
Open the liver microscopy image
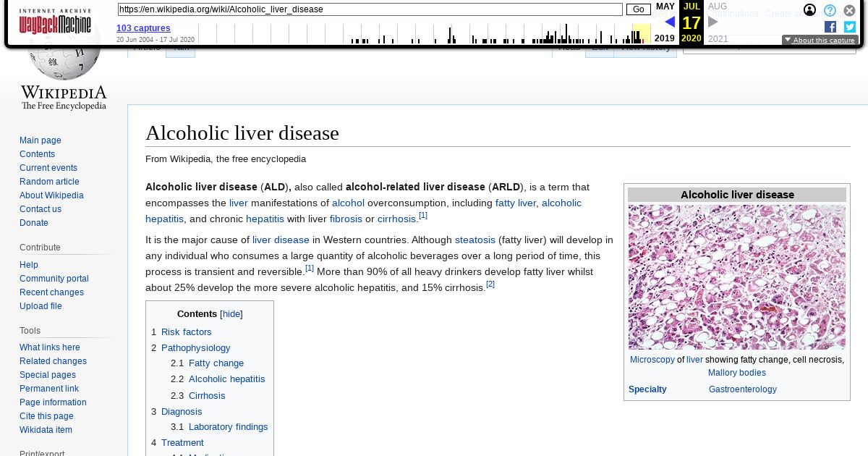(x=737, y=277)
